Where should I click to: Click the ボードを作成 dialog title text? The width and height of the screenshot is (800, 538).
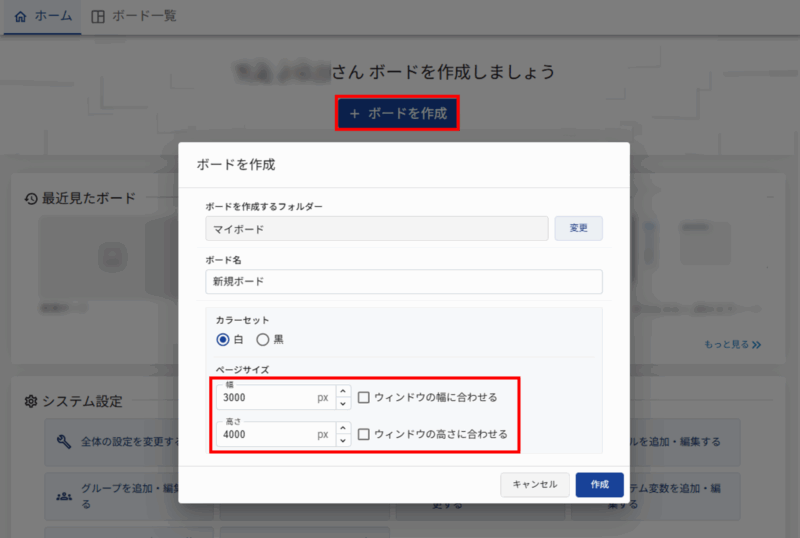click(x=236, y=164)
